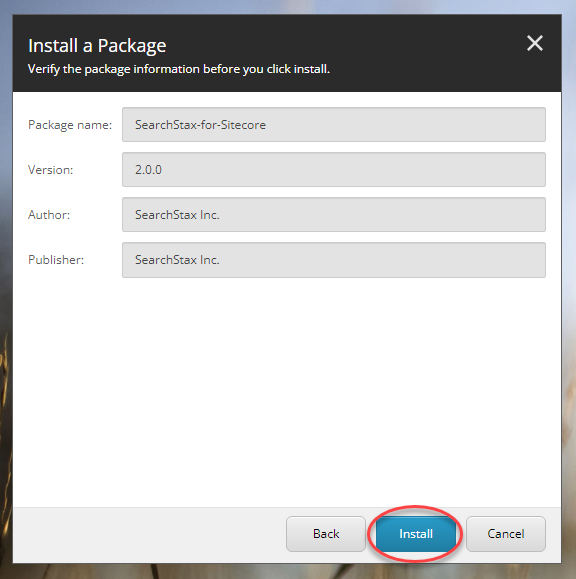Focus the Package name field
The image size is (576, 579).
(334, 124)
